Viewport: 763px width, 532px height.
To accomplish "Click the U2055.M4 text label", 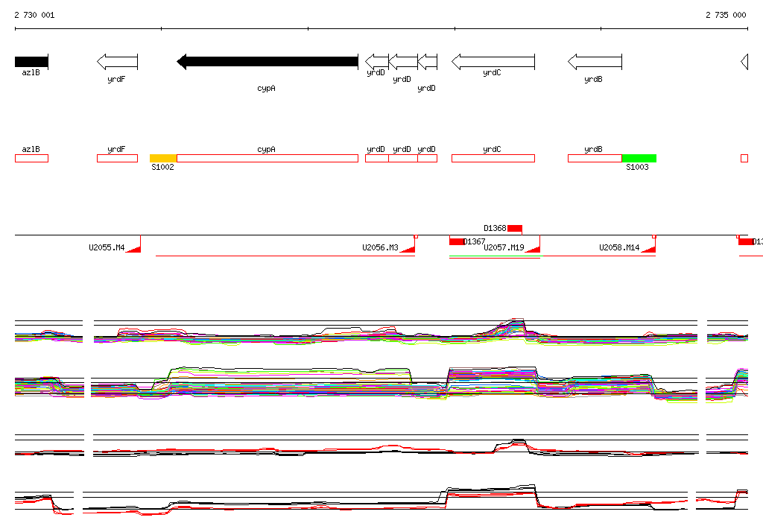I will (x=107, y=248).
